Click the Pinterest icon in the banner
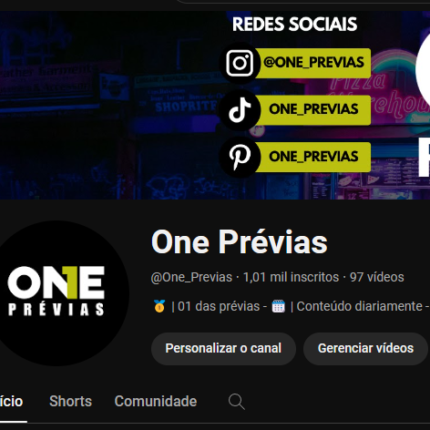430x430 pixels. click(x=240, y=157)
